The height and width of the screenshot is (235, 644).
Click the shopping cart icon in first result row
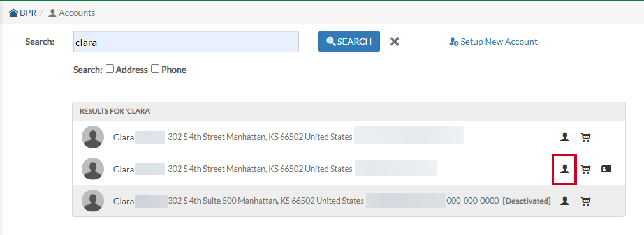(586, 137)
